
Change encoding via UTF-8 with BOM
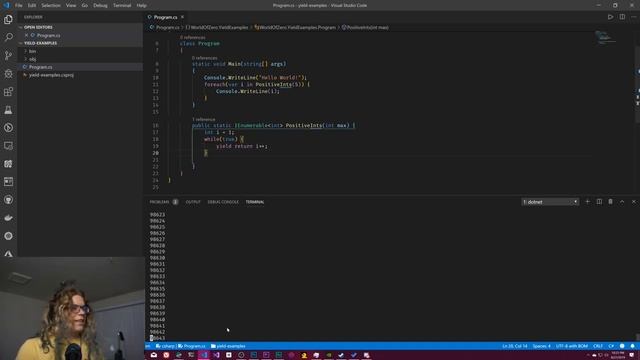tap(572, 346)
